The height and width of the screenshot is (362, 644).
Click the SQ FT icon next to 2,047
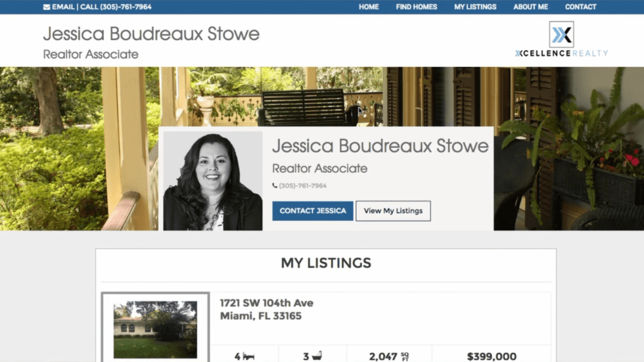[x=405, y=357]
